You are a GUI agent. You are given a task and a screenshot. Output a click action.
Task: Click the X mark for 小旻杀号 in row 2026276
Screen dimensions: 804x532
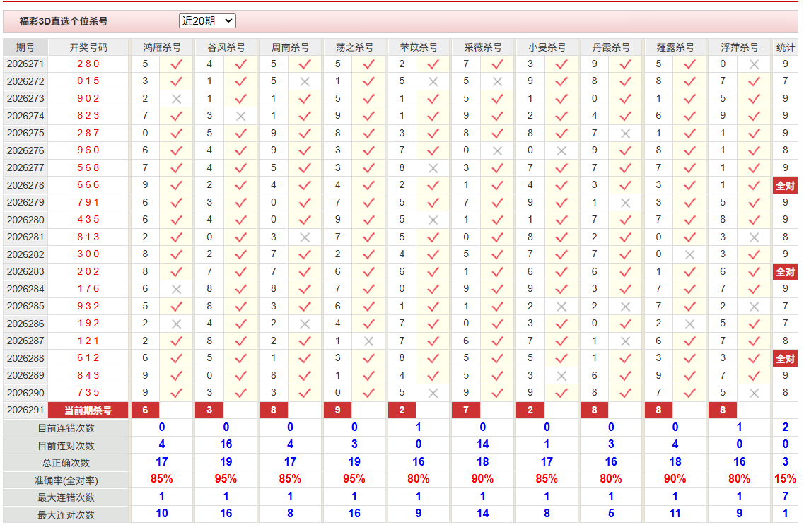click(561, 151)
